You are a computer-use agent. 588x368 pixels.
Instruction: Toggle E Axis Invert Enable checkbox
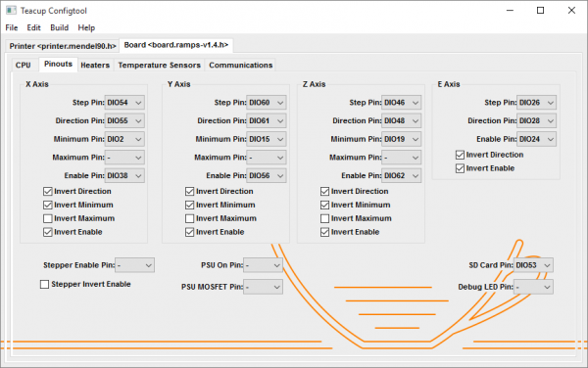point(461,168)
